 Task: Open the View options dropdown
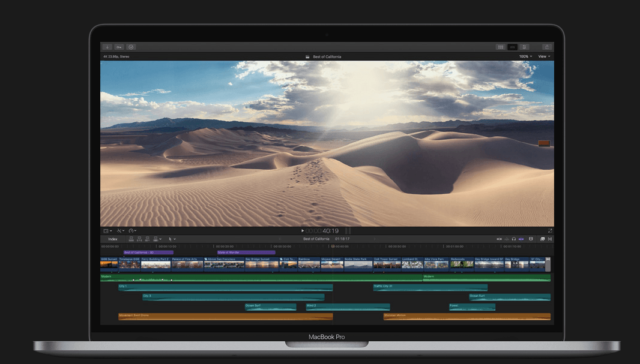[544, 56]
